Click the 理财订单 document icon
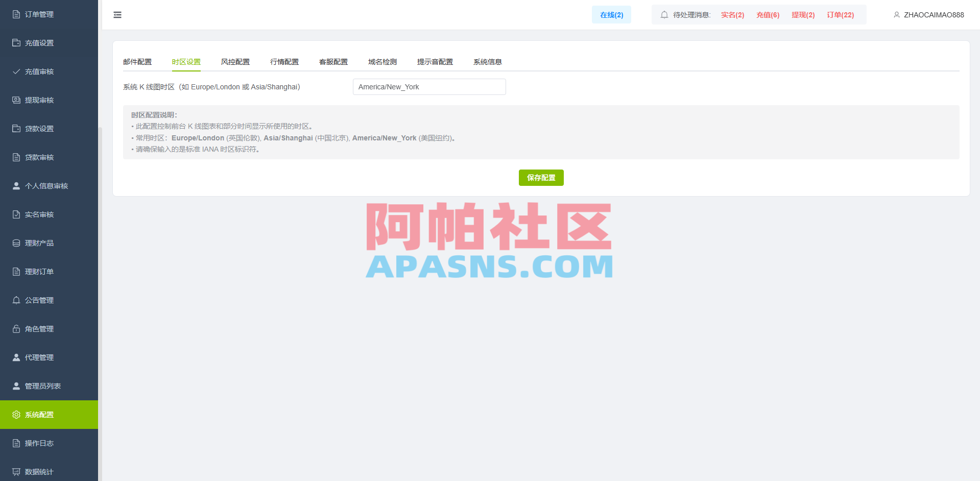Viewport: 980px width, 481px height. click(16, 272)
